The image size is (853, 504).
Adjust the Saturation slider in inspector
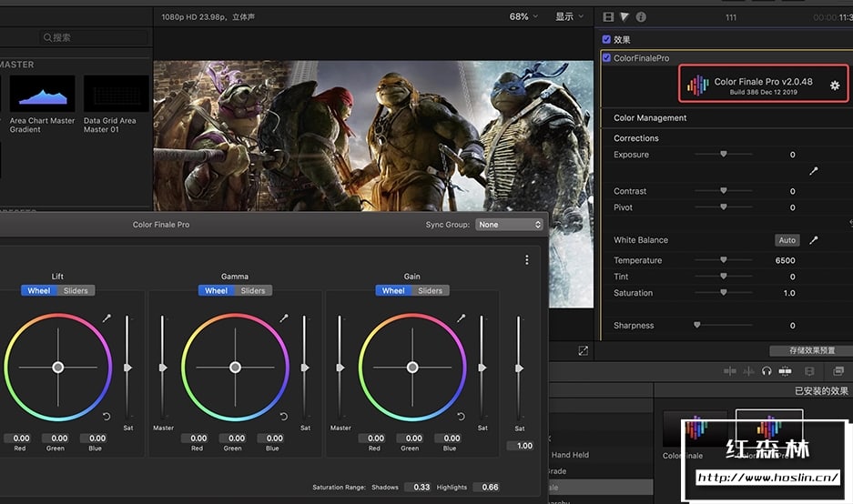pos(724,293)
